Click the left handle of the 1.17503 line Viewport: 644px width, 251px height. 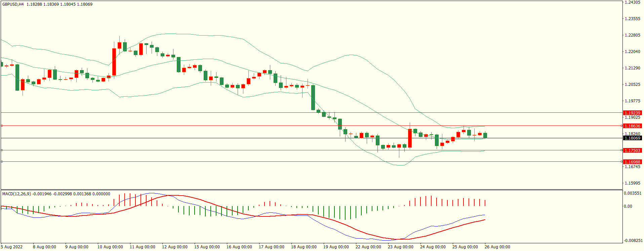(x=2, y=150)
